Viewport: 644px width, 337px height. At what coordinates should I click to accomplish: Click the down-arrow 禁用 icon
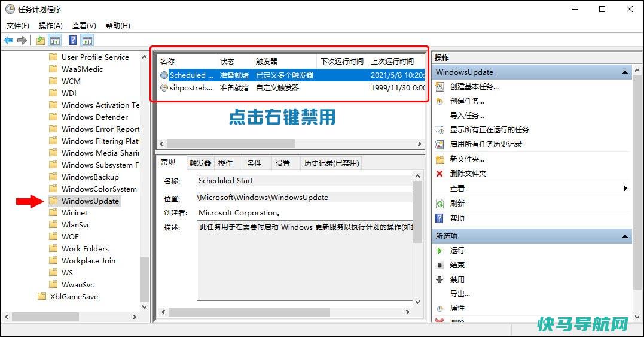click(439, 280)
